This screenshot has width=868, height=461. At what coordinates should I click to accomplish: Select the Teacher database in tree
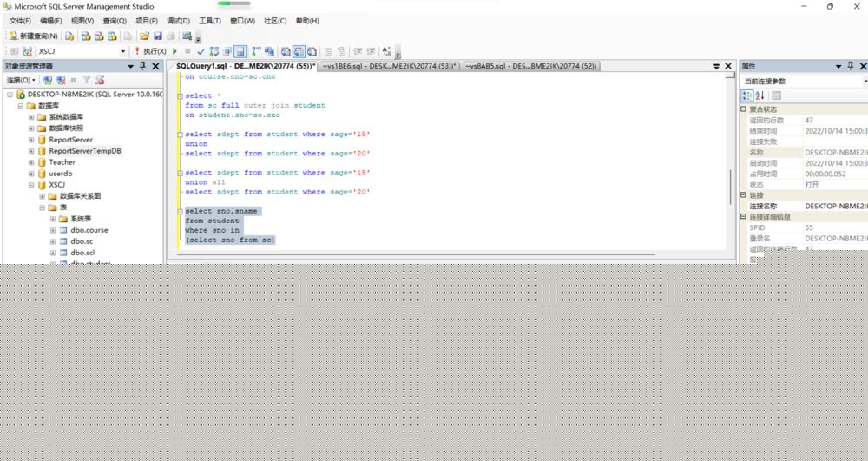(x=62, y=162)
